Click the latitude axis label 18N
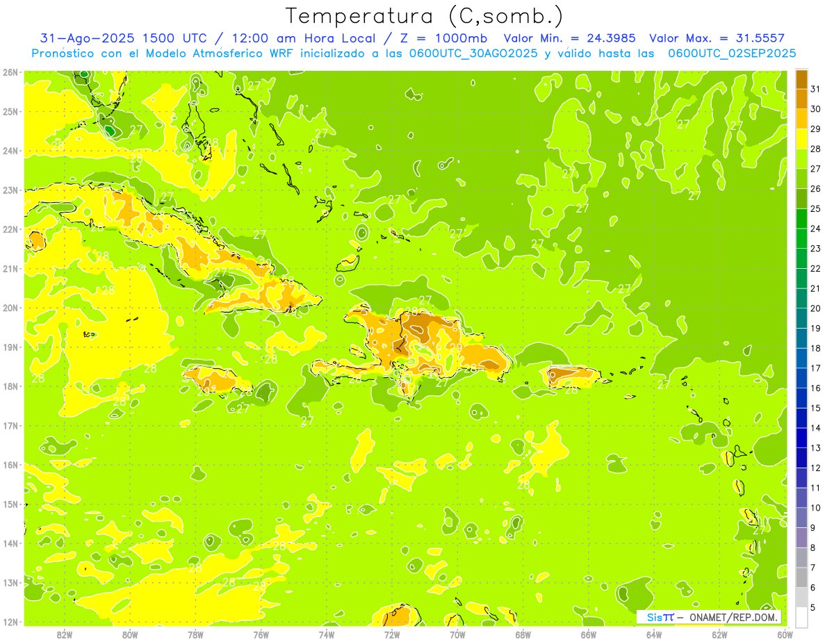This screenshot has height=644, width=834. [10, 386]
